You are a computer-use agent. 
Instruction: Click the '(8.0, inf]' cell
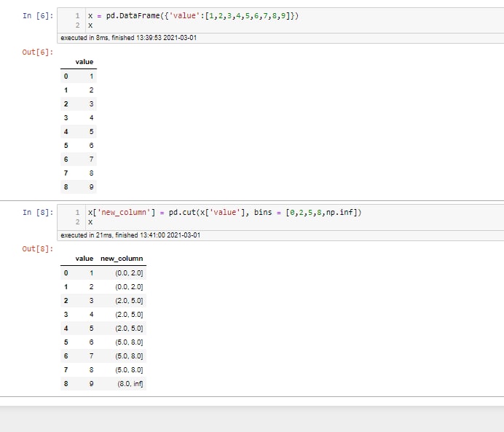[130, 383]
